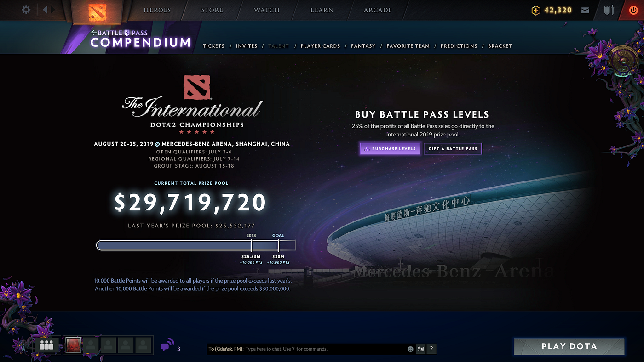Open the mail envelope icon
This screenshot has height=362, width=644.
585,10
